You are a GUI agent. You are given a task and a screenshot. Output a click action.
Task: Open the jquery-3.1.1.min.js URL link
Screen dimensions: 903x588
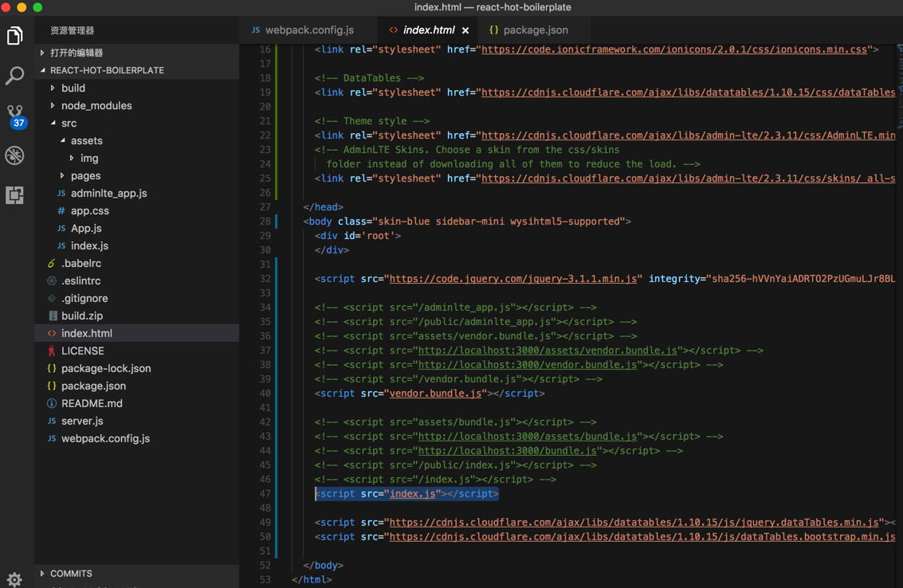point(513,279)
